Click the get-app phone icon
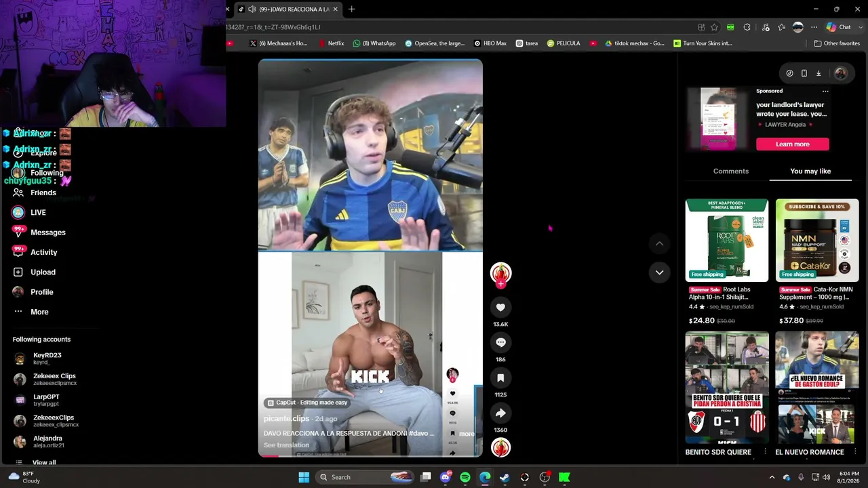This screenshot has width=868, height=488. point(804,73)
